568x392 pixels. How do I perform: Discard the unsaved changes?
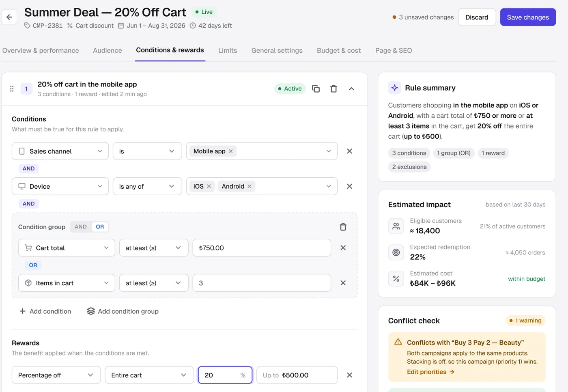(x=477, y=17)
